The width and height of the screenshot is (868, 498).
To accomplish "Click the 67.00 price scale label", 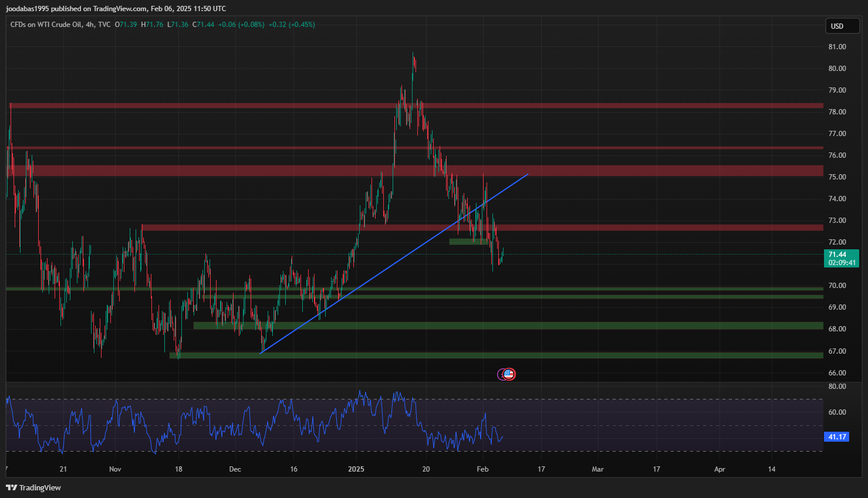I will pyautogui.click(x=837, y=351).
